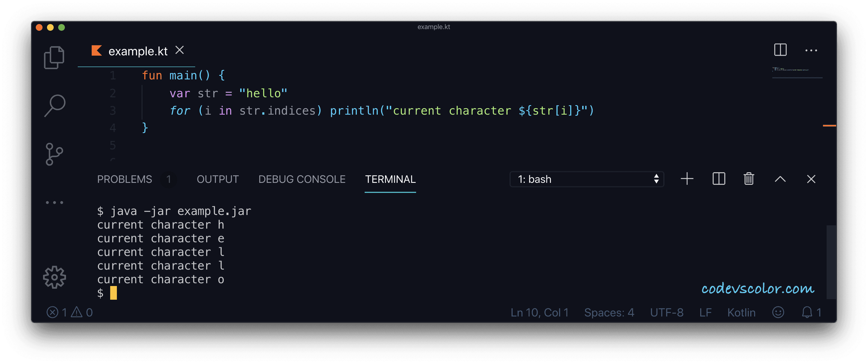
Task: Select the TERMINAL panel tab
Action: [x=390, y=179]
